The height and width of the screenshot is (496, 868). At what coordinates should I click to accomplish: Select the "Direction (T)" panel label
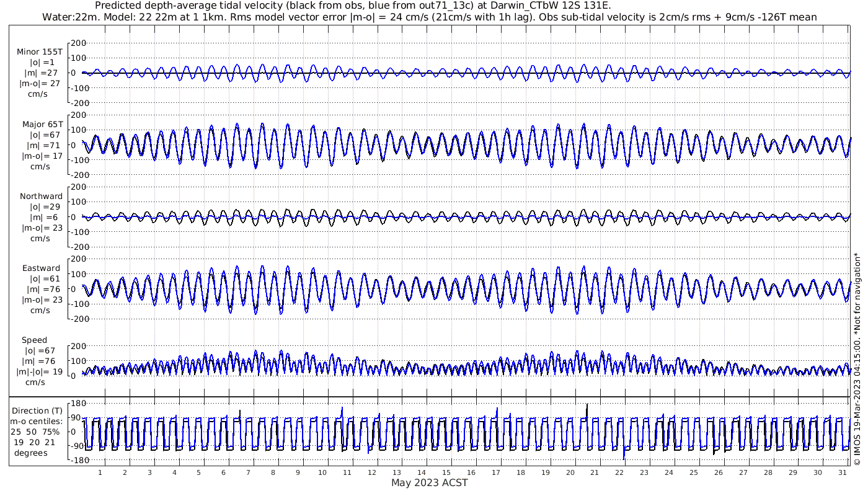[x=37, y=410]
